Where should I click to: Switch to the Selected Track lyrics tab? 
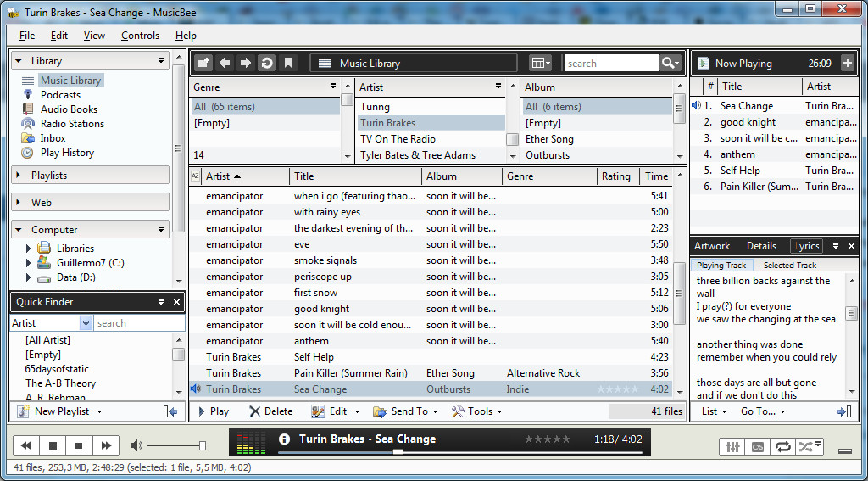click(x=790, y=265)
